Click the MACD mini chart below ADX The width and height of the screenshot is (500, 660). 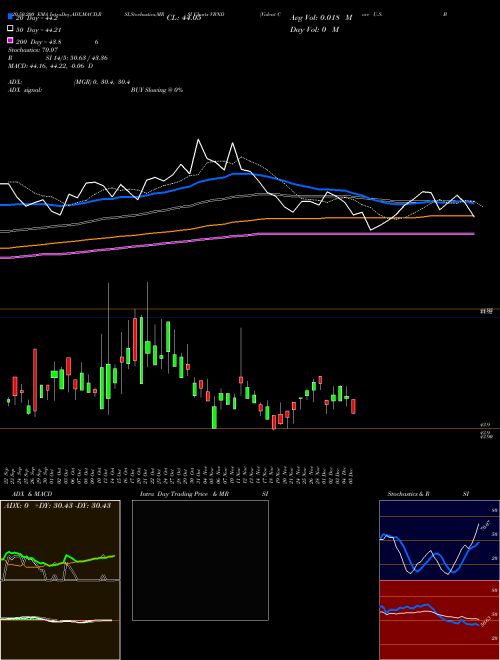[x=60, y=620]
